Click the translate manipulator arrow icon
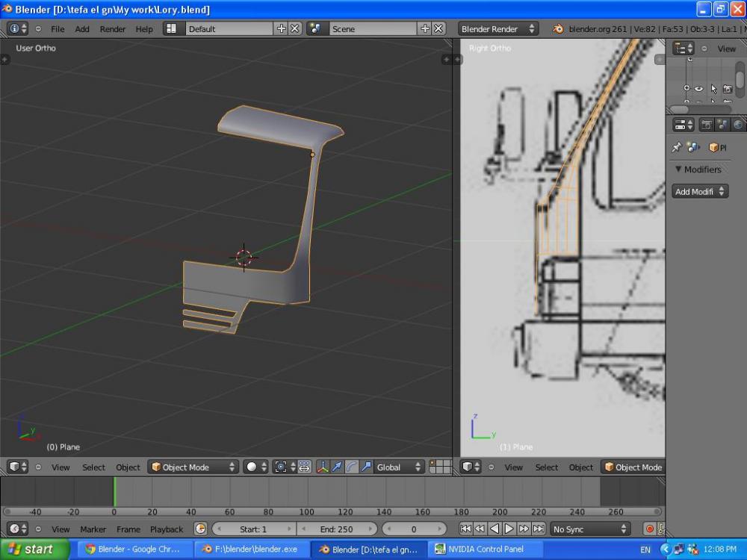 pos(337,467)
